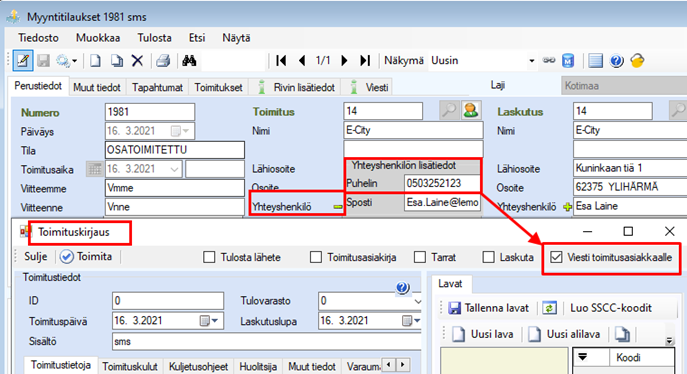The height and width of the screenshot is (374, 687).
Task: Click the blue database icon
Action: pyautogui.click(x=568, y=60)
